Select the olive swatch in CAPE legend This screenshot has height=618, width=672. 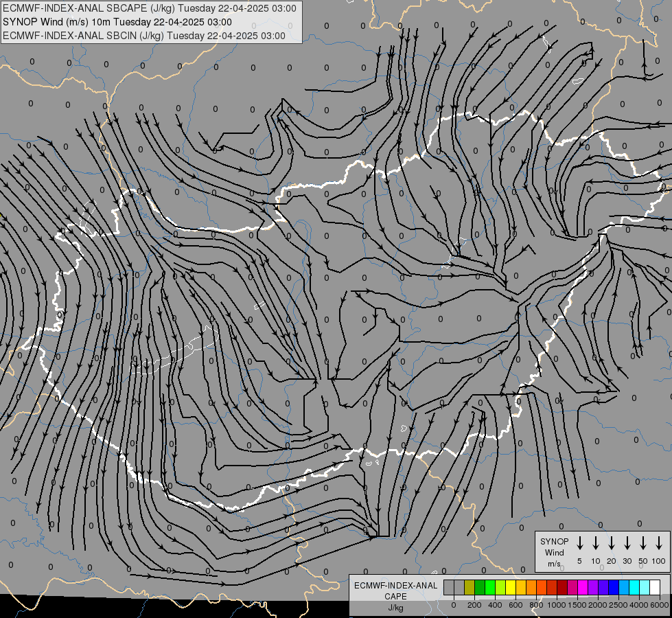tap(470, 588)
